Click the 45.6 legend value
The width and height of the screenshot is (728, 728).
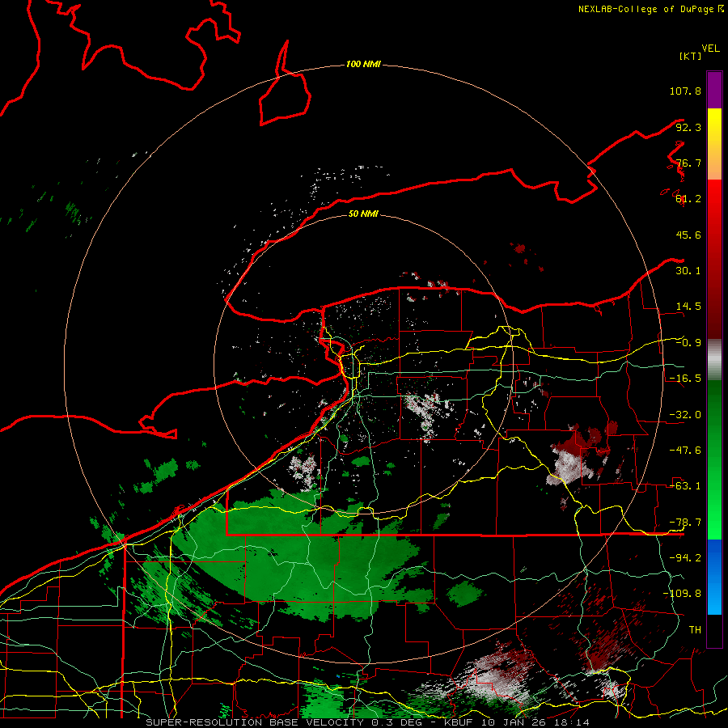click(x=688, y=235)
